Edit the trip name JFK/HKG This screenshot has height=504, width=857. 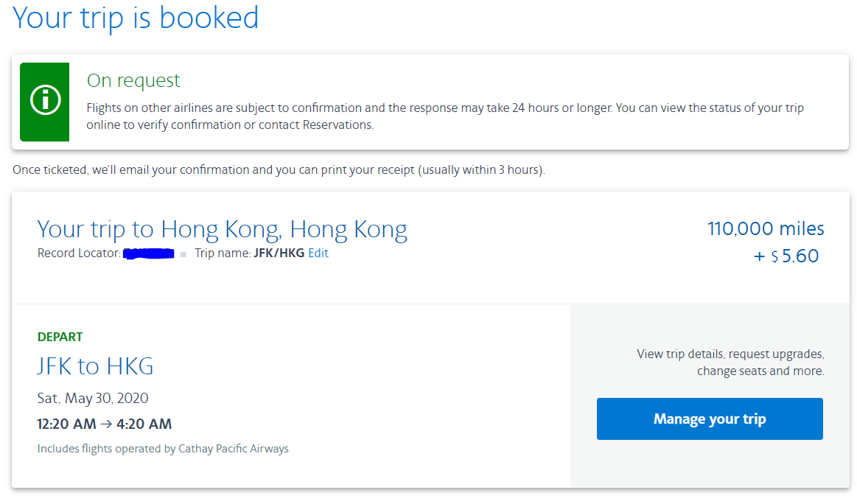pyautogui.click(x=318, y=253)
